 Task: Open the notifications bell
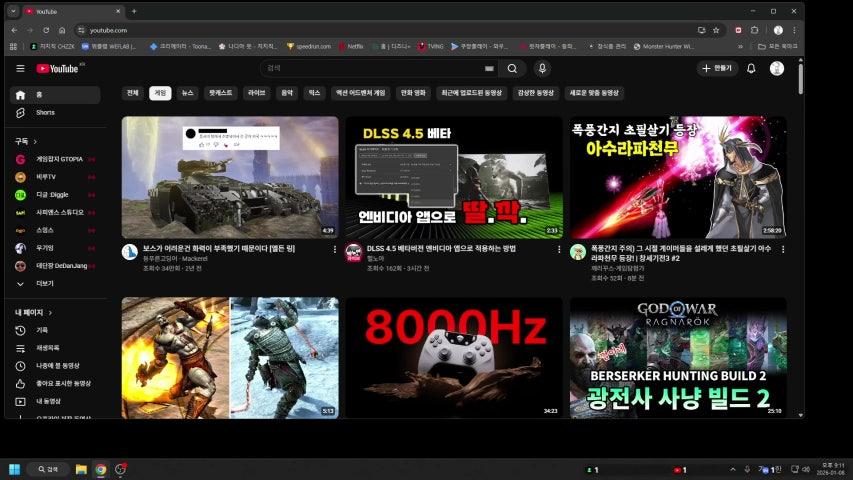751,69
